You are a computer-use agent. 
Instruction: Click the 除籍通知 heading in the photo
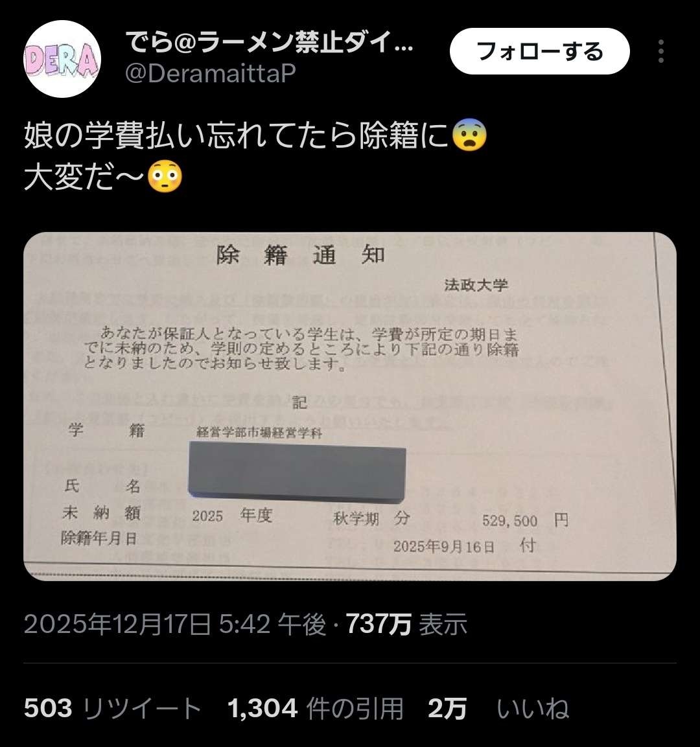point(300,255)
